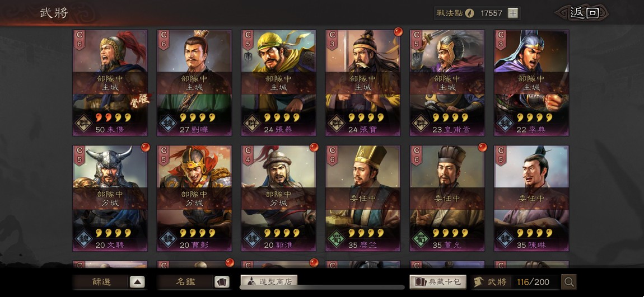Open the magnifier search icon next to 116/200
This screenshot has width=644, height=297.
point(569,282)
